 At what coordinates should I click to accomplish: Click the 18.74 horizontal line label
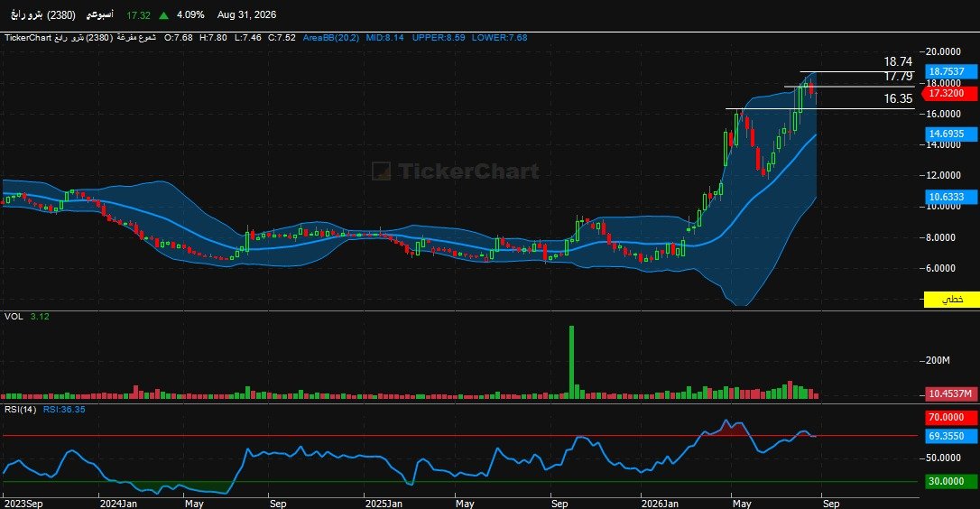tap(898, 61)
